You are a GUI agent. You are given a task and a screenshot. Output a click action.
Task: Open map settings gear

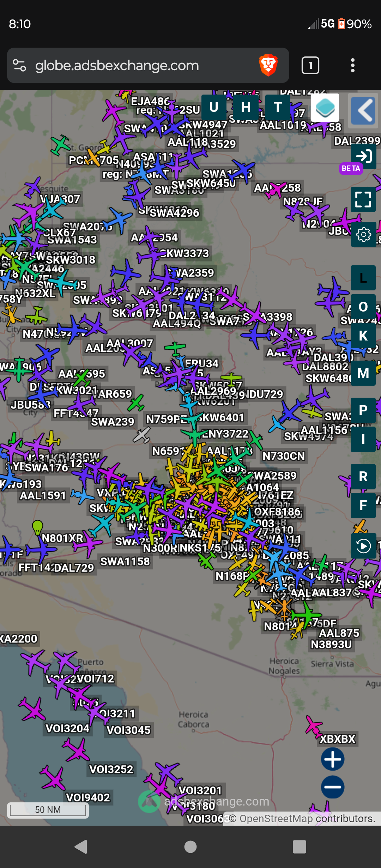click(x=363, y=234)
